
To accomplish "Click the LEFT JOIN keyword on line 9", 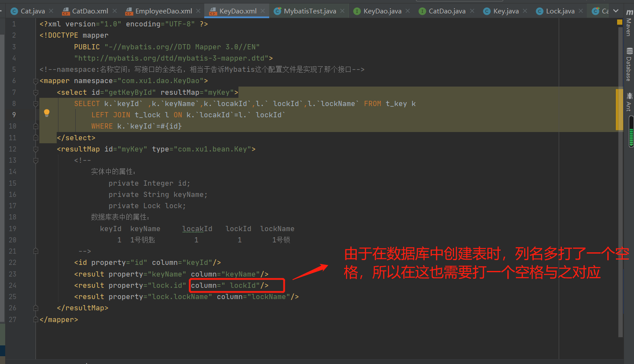I will [x=110, y=115].
